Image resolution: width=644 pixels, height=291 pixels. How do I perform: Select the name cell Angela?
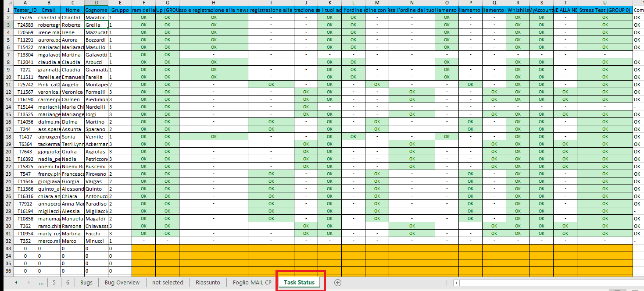pos(72,84)
